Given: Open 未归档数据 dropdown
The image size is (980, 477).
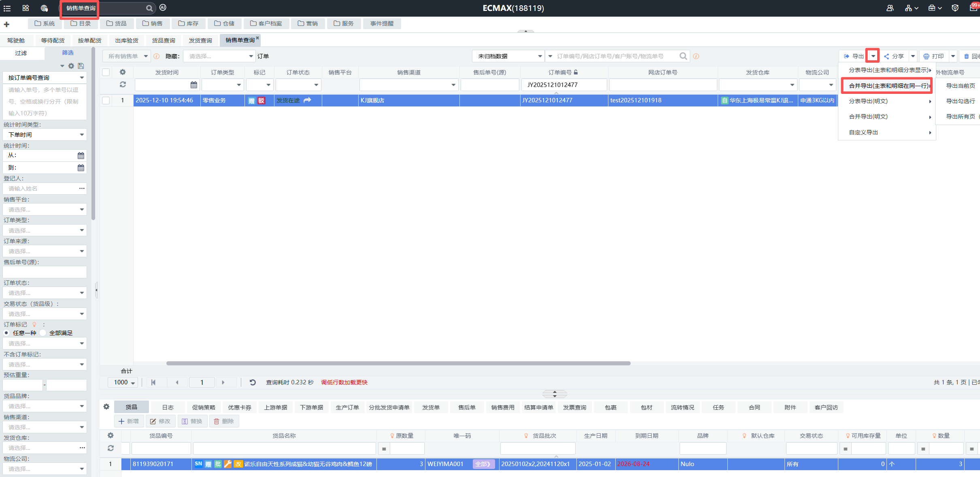Looking at the screenshot, I should pyautogui.click(x=508, y=56).
